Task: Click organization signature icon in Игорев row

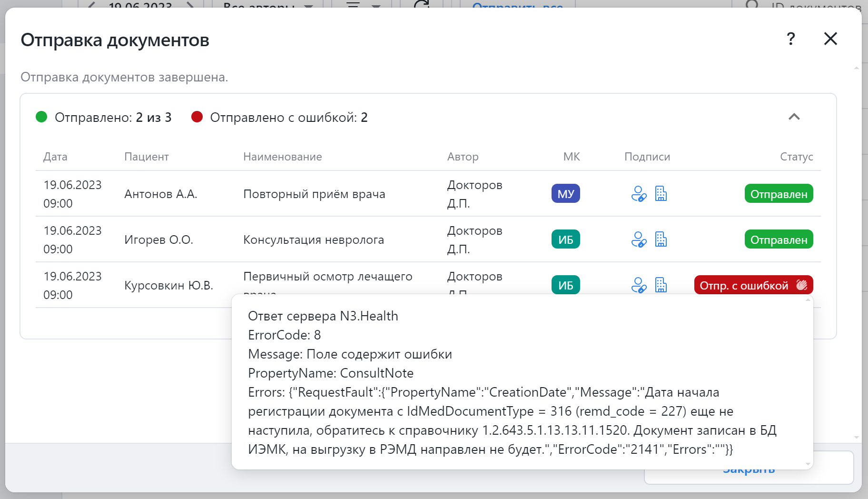Action: 661,240
